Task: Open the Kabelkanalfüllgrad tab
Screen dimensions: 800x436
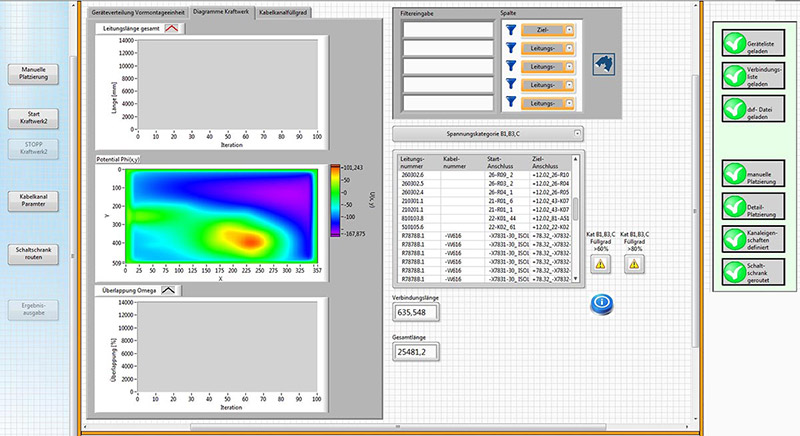Action: pyautogui.click(x=283, y=12)
